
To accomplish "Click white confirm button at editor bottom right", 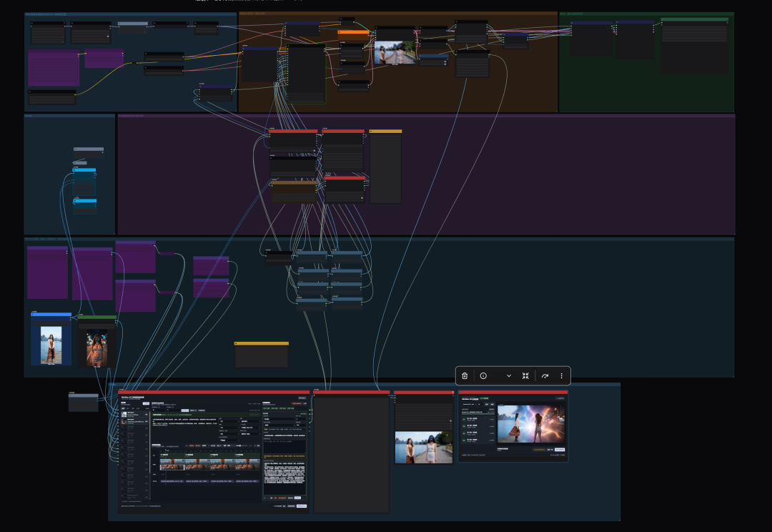I will (302, 506).
